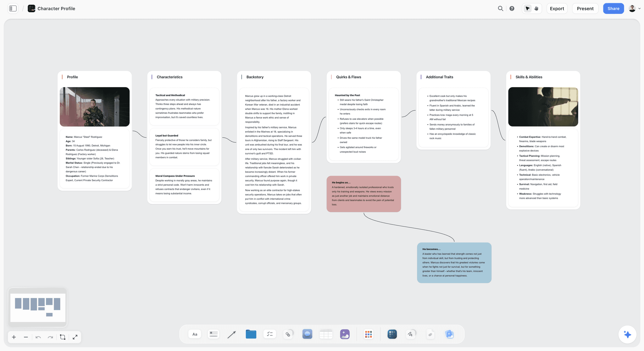
Task: Open the dark blue grid board icon
Action: [x=392, y=334]
